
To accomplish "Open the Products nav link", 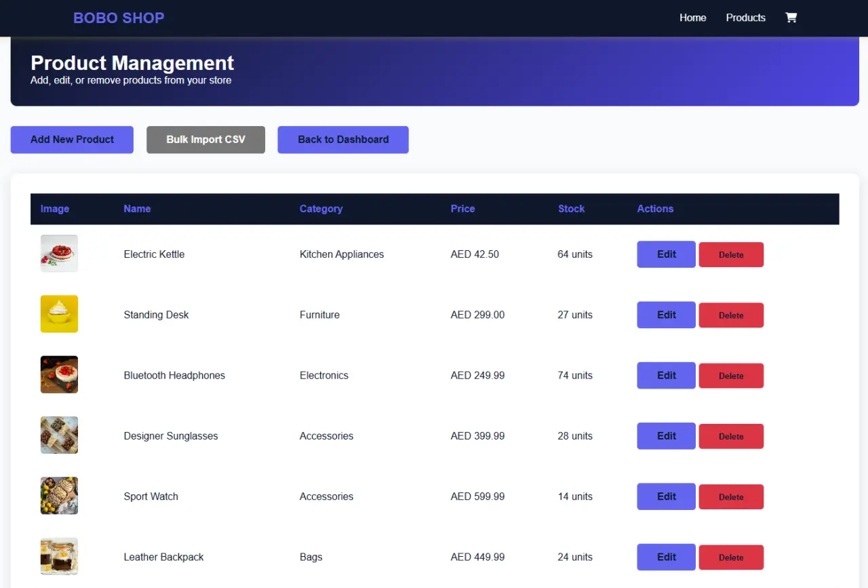I will [x=746, y=18].
